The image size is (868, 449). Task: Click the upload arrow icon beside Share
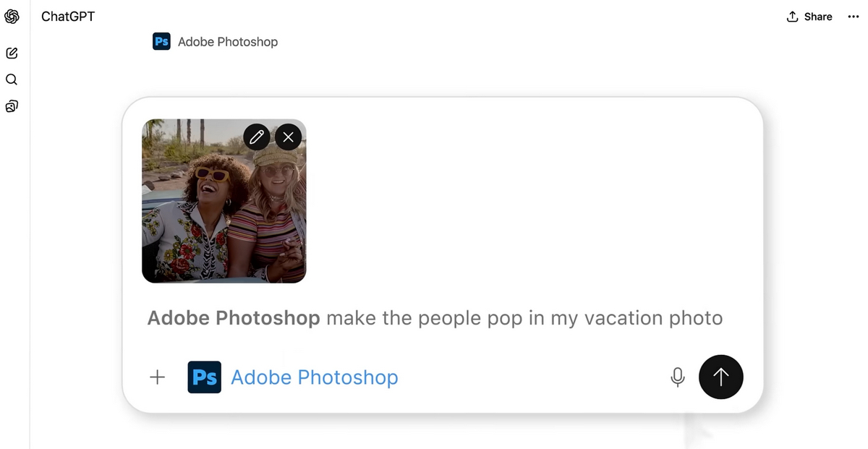[x=792, y=17]
